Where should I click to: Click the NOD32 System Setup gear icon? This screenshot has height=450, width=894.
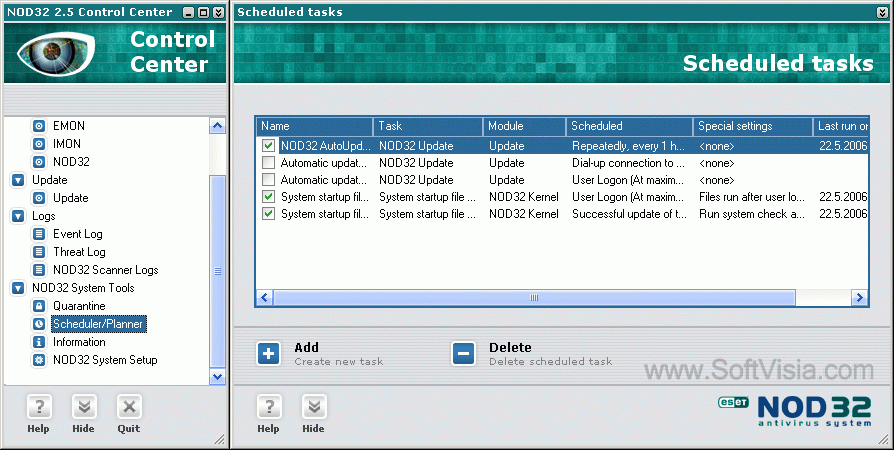click(39, 360)
